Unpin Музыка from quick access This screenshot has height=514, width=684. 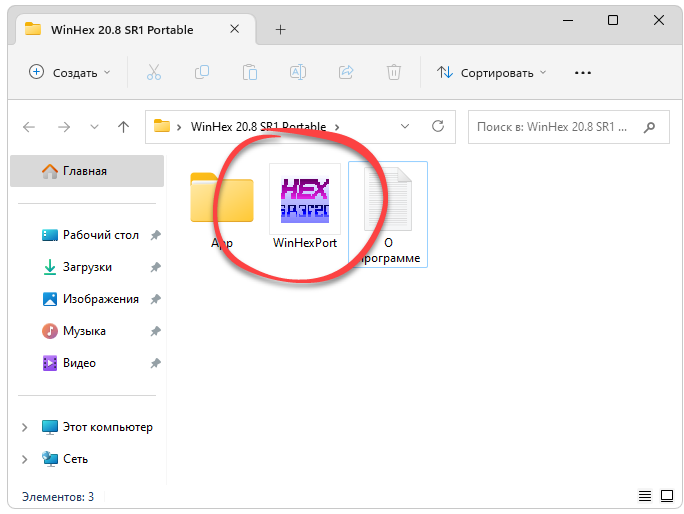(x=155, y=331)
